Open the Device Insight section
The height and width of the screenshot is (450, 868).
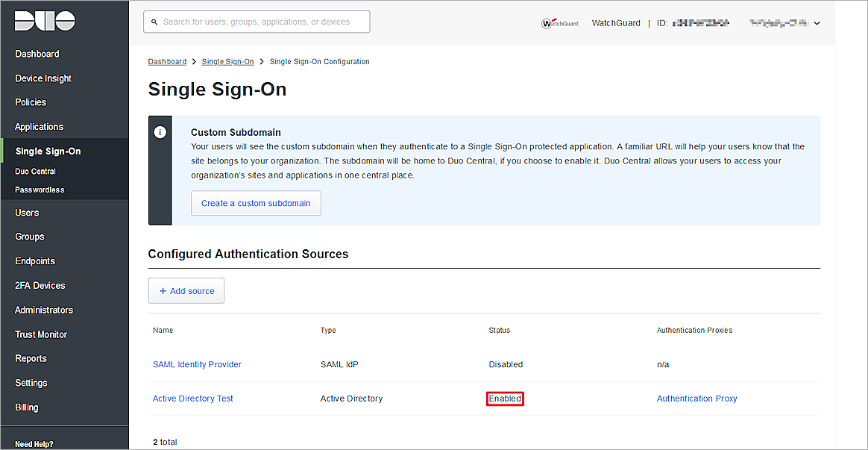coord(43,78)
